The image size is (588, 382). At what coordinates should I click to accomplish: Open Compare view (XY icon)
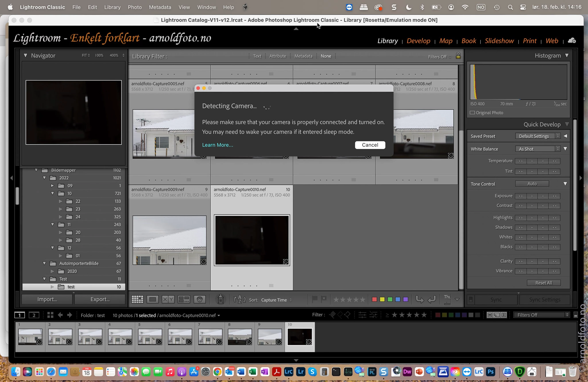(x=168, y=300)
